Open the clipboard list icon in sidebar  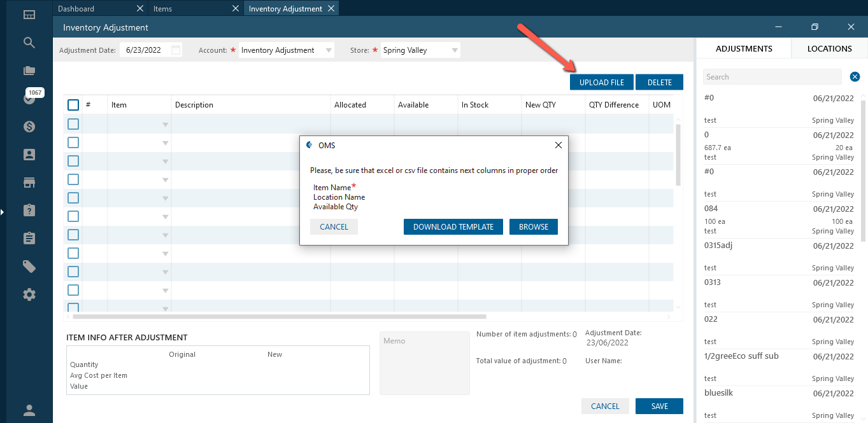click(x=29, y=238)
